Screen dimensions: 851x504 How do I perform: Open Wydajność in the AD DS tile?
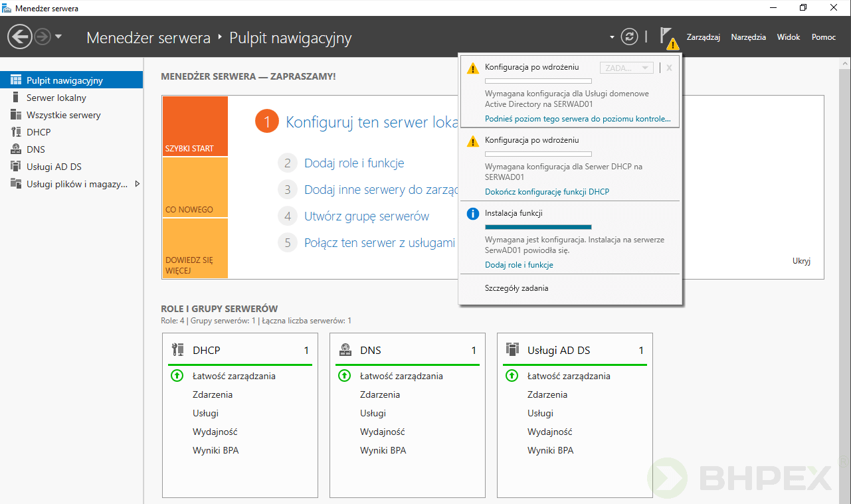pos(549,432)
